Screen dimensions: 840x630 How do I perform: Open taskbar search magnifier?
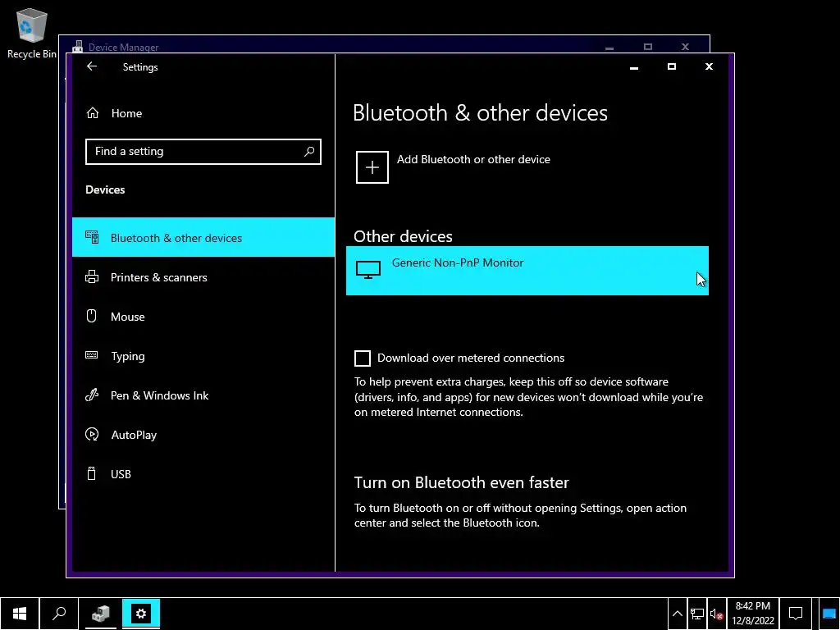click(x=59, y=614)
